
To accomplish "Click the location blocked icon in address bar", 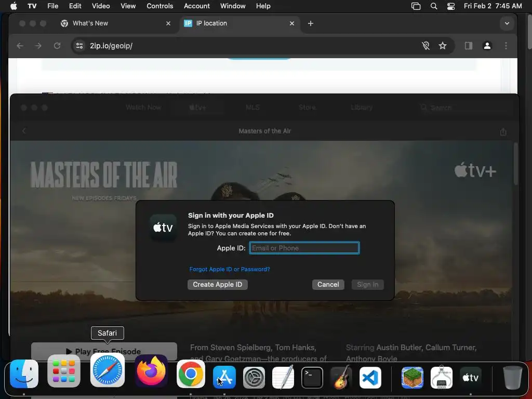I will point(426,46).
